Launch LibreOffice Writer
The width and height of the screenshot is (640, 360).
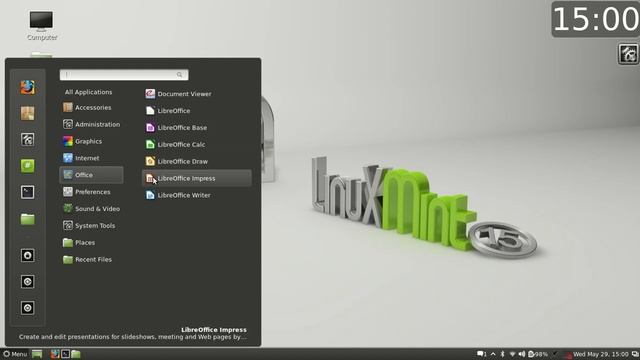click(x=197, y=195)
